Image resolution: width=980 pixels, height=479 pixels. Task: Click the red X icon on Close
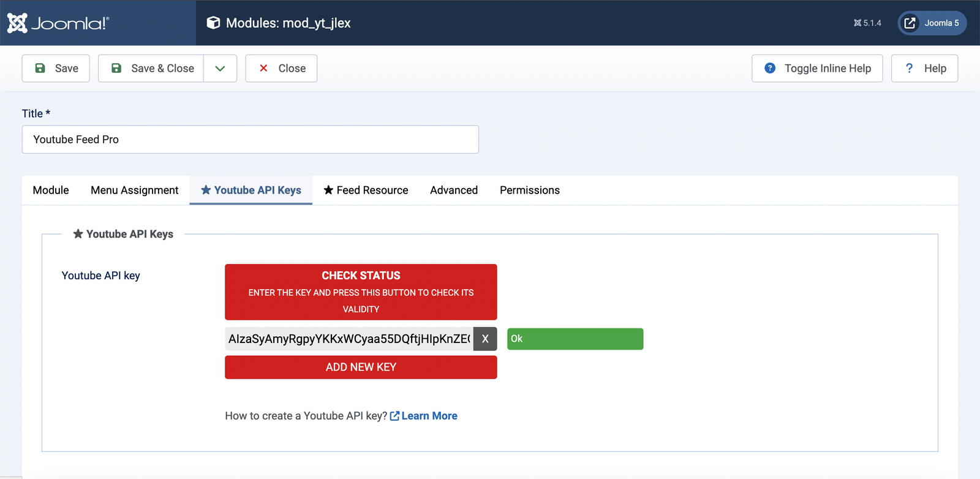[263, 68]
